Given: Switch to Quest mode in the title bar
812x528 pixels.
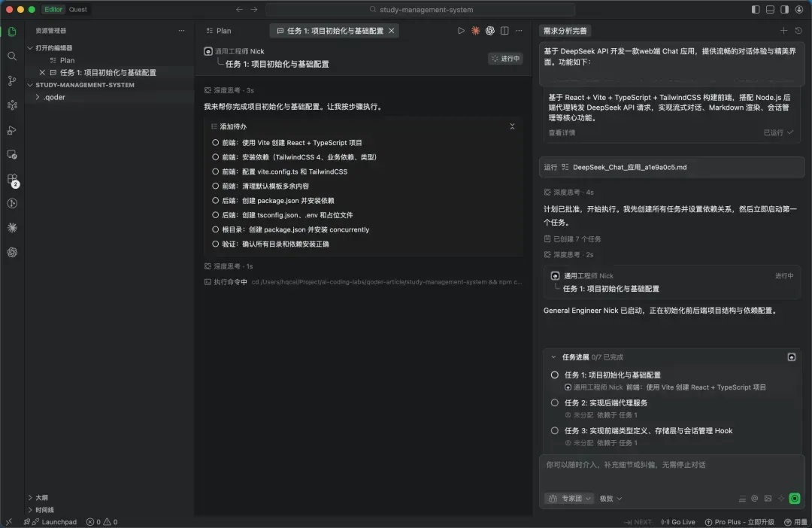Looking at the screenshot, I should [78, 9].
